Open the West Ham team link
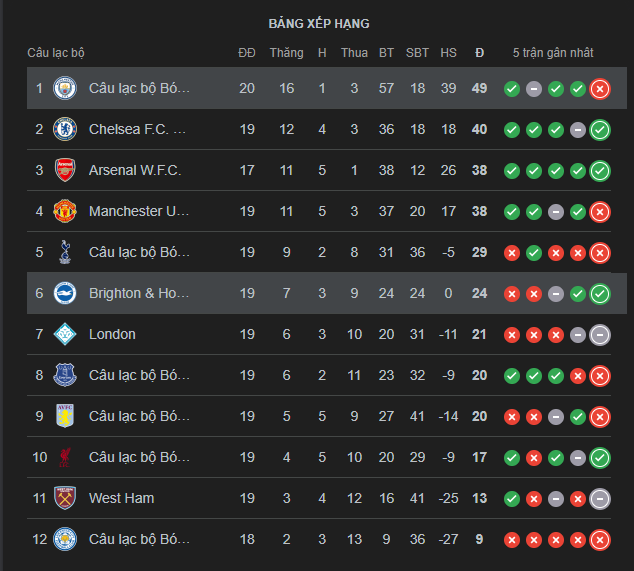Screen dimensions: 634x571 click(121, 498)
